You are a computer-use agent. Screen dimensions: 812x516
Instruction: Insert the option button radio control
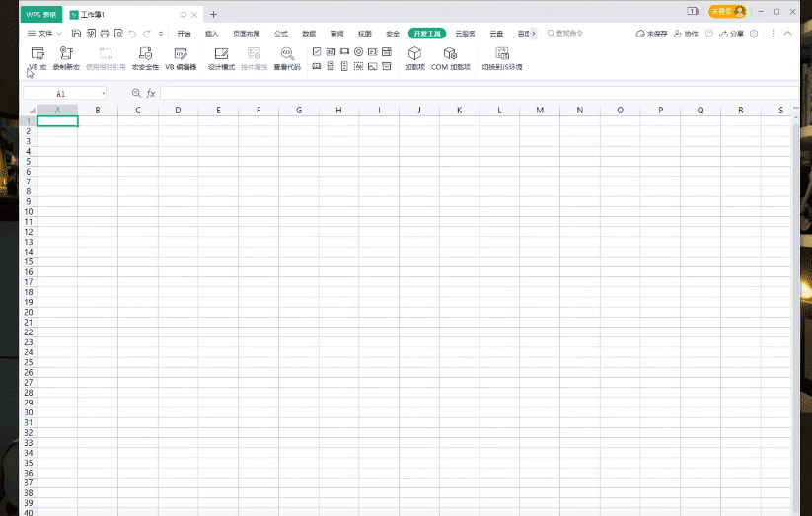pyautogui.click(x=358, y=51)
